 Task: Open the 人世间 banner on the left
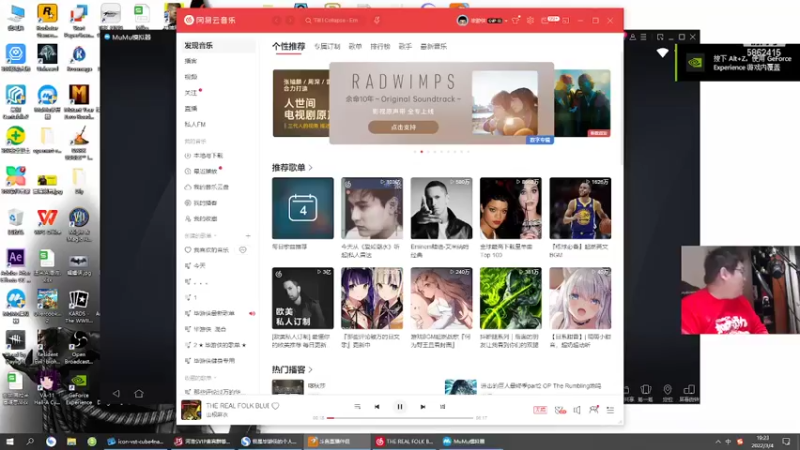coord(301,103)
